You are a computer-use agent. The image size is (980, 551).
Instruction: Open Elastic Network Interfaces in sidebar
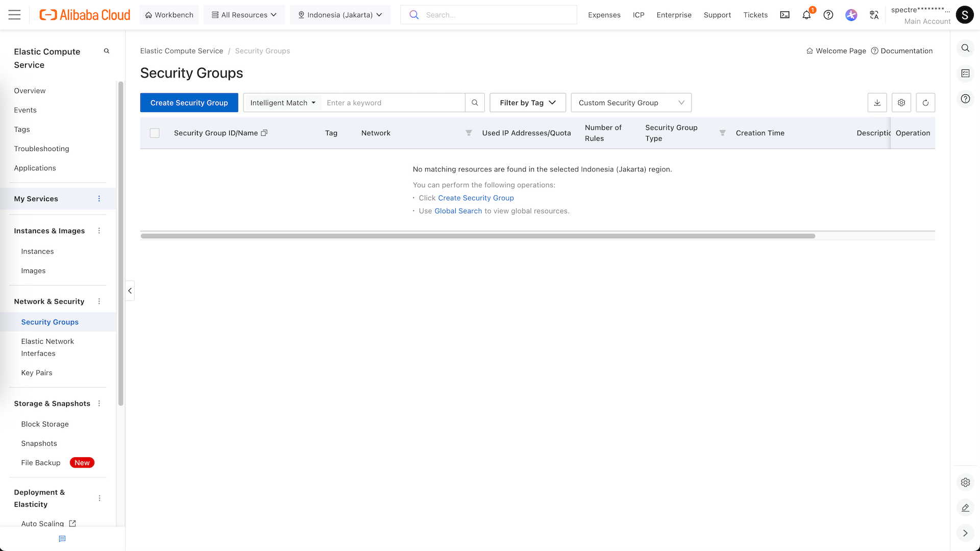(47, 347)
